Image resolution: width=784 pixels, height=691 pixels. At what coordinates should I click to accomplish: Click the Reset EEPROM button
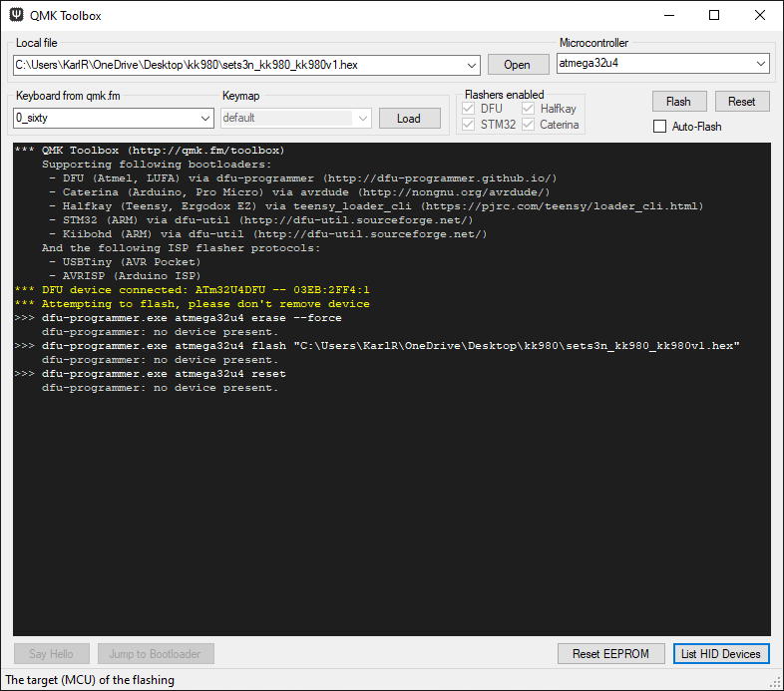coord(610,654)
